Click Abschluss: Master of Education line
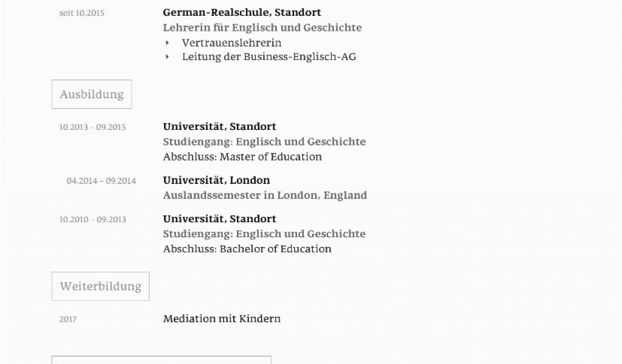Viewport: 622px width, 364px height. 242,157
